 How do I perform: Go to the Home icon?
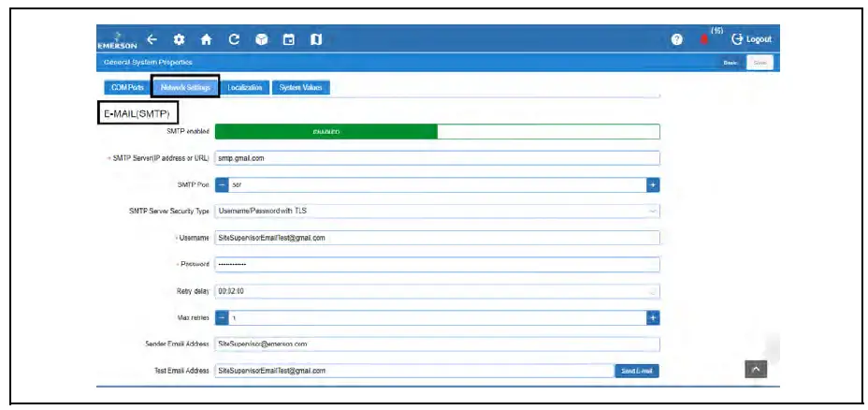click(207, 39)
